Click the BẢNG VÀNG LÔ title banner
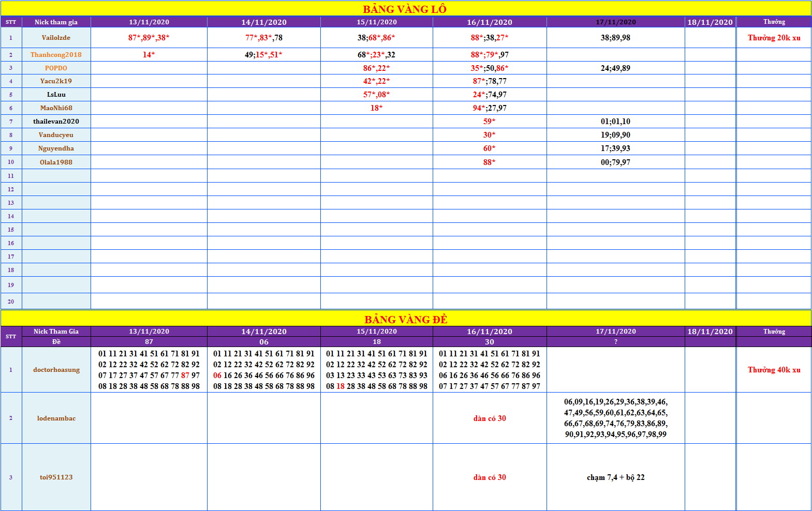 (x=405, y=9)
